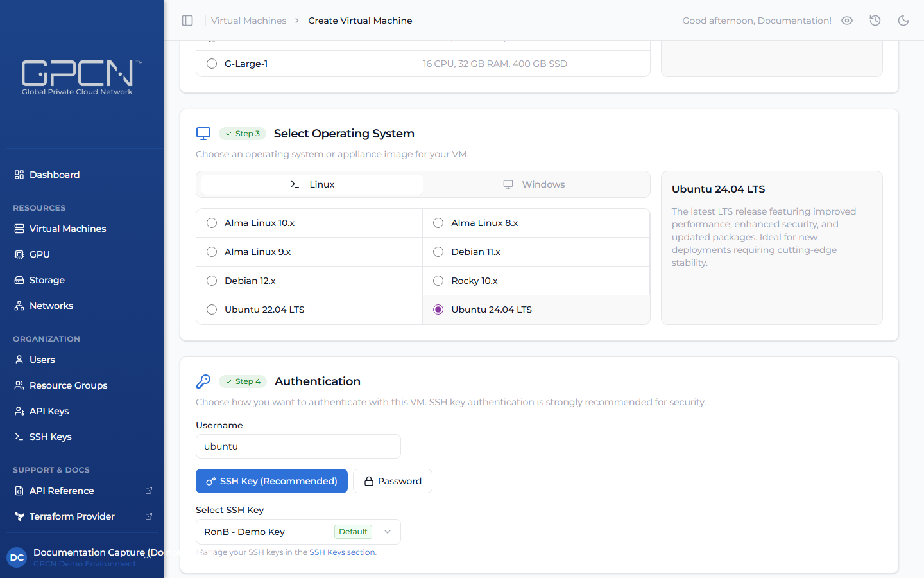The image size is (924, 578).
Task: Click the Create Virtual Machine breadcrumb
Action: [360, 21]
